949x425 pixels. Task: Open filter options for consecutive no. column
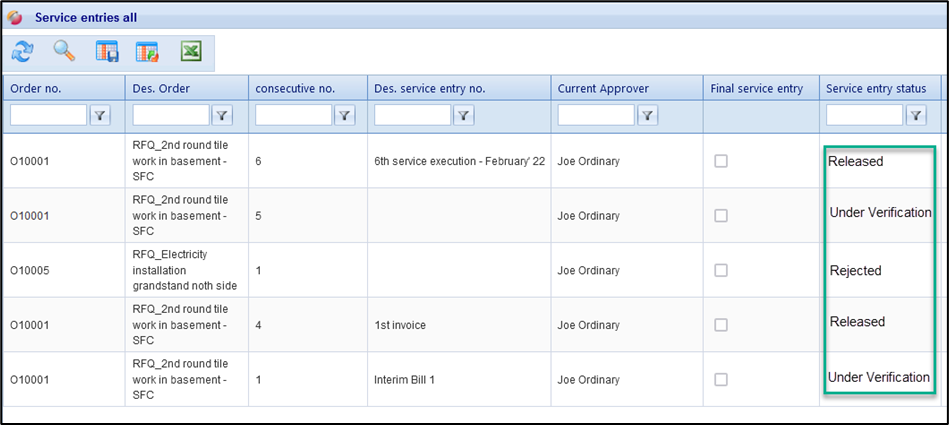[344, 116]
